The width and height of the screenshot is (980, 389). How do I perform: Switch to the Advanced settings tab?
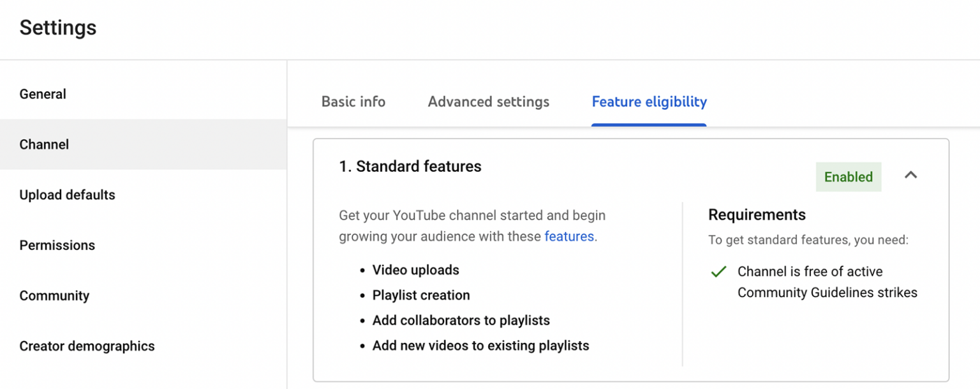click(x=488, y=102)
